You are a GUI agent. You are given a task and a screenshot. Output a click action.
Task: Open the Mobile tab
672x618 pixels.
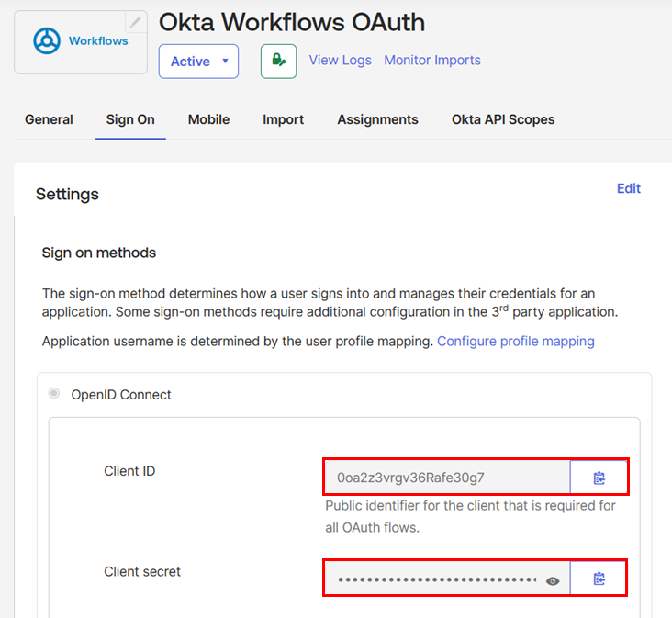coord(208,119)
